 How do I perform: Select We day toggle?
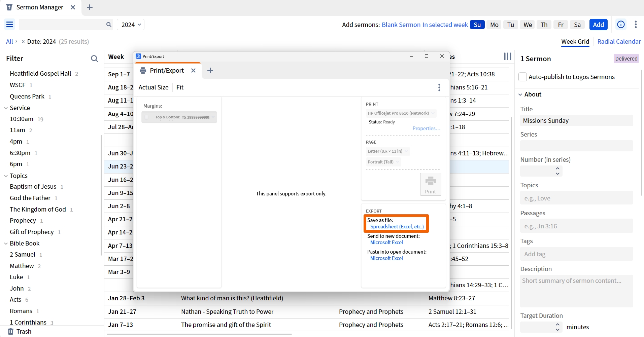point(528,25)
